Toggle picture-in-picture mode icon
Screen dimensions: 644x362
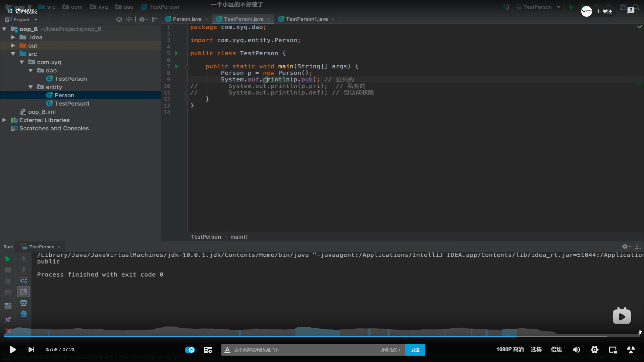(612, 350)
